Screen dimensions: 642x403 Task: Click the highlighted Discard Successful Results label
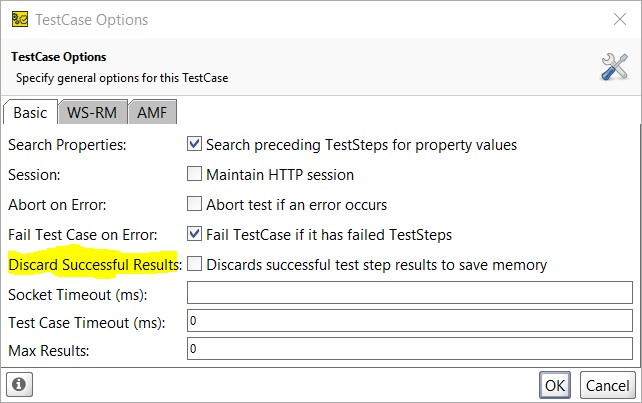point(94,265)
